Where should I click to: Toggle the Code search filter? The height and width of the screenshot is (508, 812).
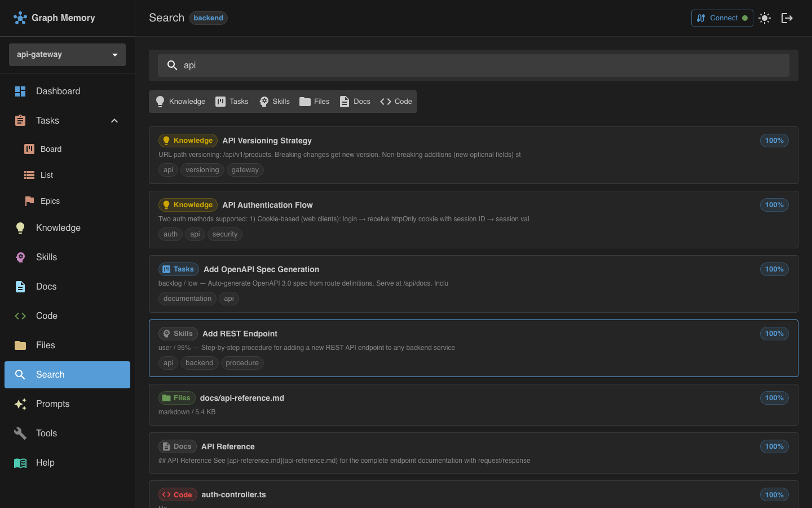click(x=396, y=102)
